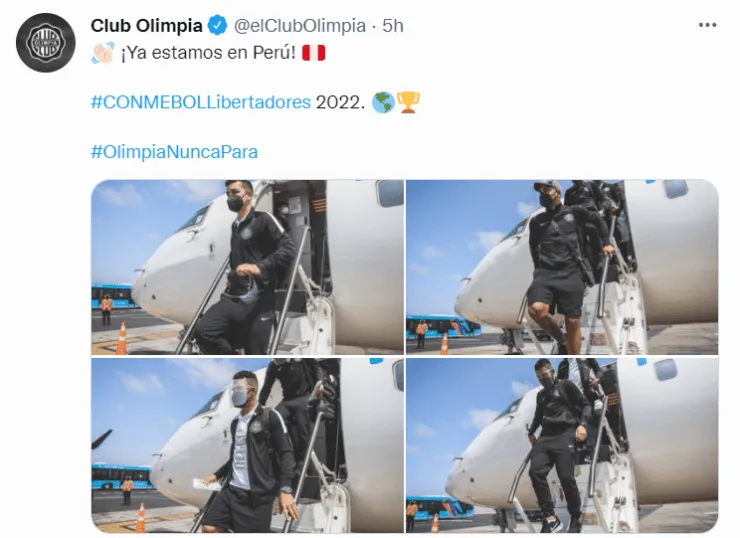The image size is (740, 538).
Task: Click the orange cone in bottom-left photo
Action: (140, 518)
